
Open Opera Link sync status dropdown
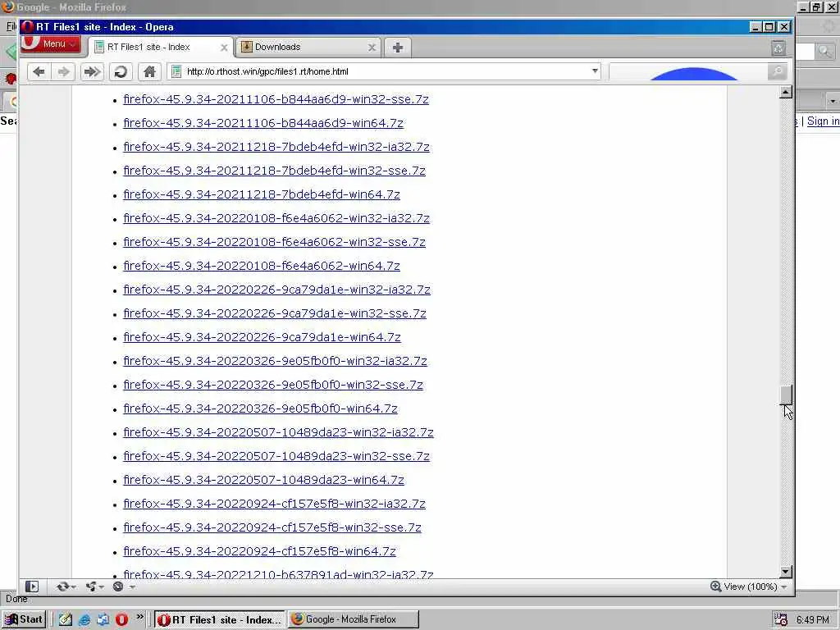coord(66,587)
